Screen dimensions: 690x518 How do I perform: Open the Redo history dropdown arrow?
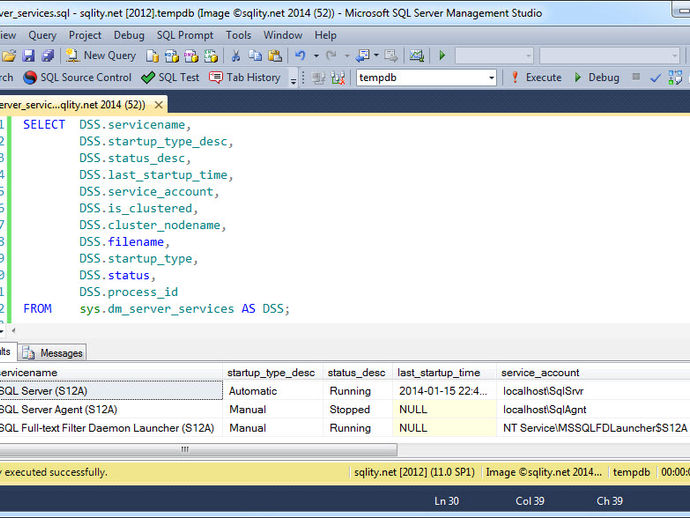point(347,56)
